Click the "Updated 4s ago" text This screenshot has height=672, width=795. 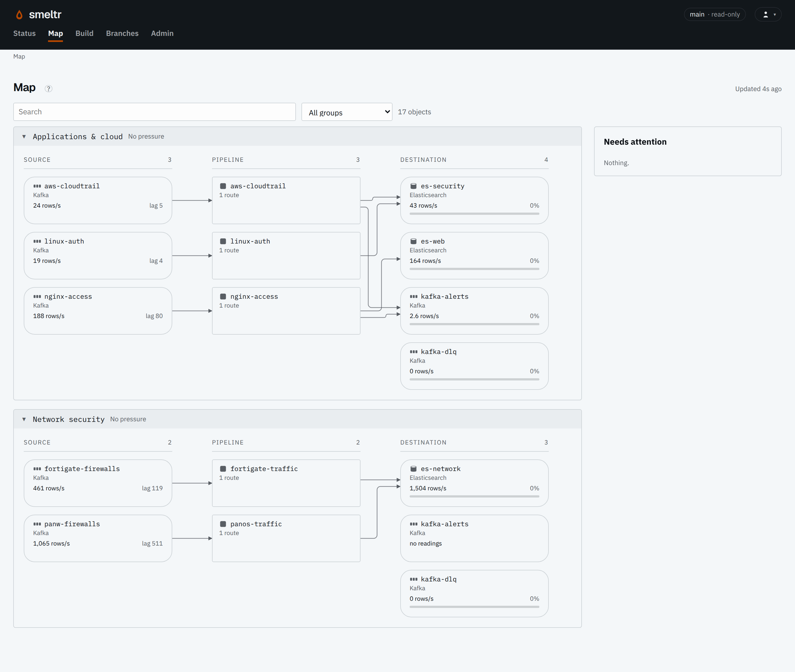758,89
